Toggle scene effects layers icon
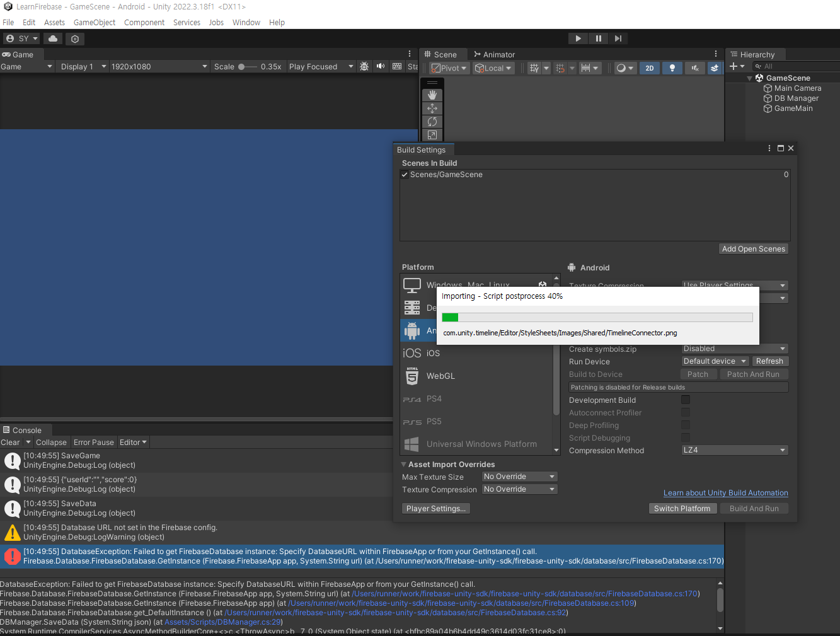 tap(715, 68)
